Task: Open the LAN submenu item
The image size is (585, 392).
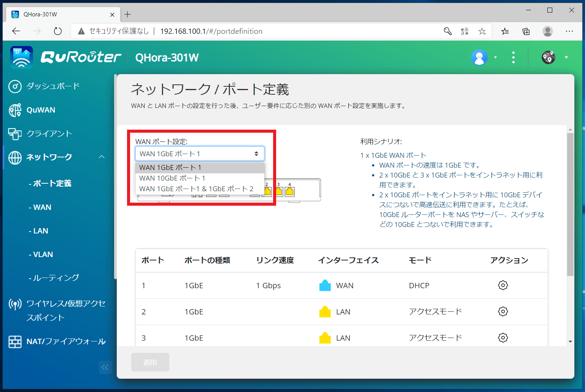Action: pos(38,231)
